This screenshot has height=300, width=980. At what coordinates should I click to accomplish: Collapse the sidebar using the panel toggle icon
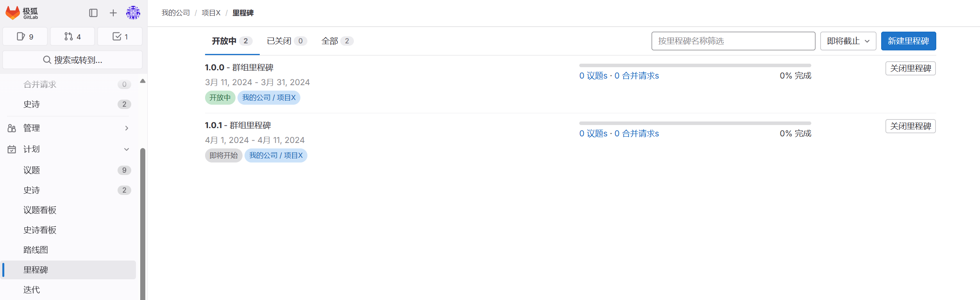pos(93,12)
